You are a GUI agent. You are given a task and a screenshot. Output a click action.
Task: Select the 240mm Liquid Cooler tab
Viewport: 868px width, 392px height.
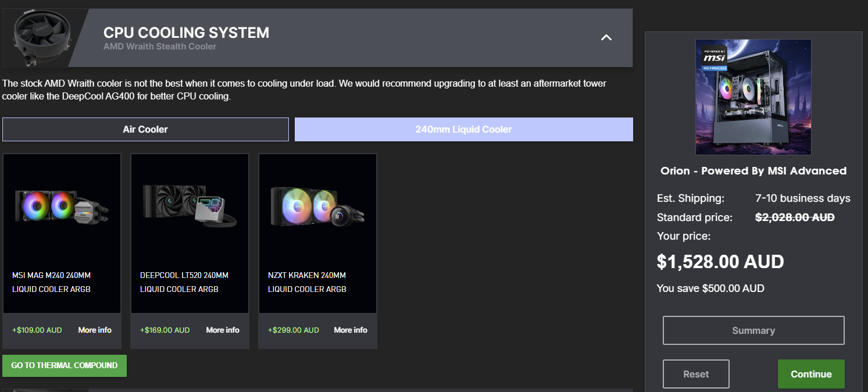click(x=463, y=129)
